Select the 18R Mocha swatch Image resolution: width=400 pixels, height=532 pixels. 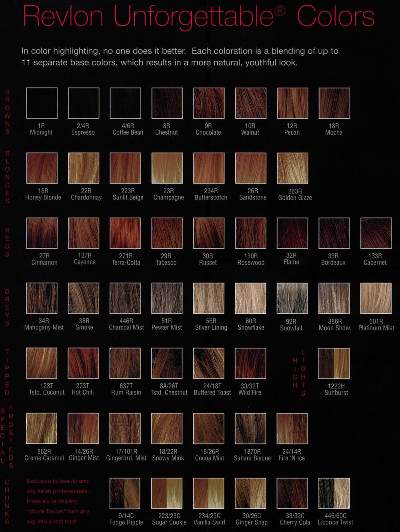[x=334, y=103]
